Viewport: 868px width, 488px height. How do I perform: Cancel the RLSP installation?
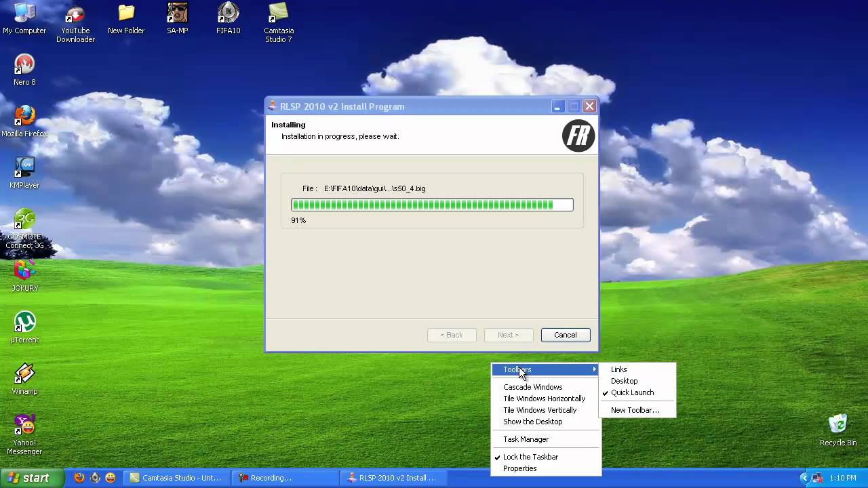click(566, 335)
